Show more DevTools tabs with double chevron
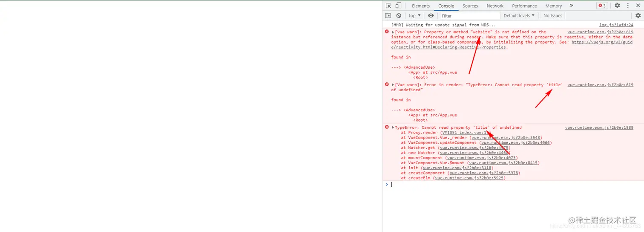The width and height of the screenshot is (644, 232). 571,6
